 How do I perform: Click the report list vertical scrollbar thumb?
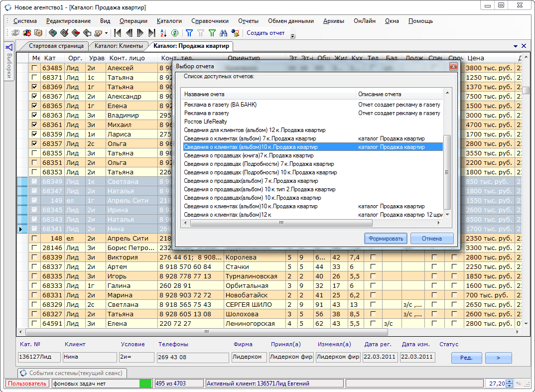click(447, 172)
